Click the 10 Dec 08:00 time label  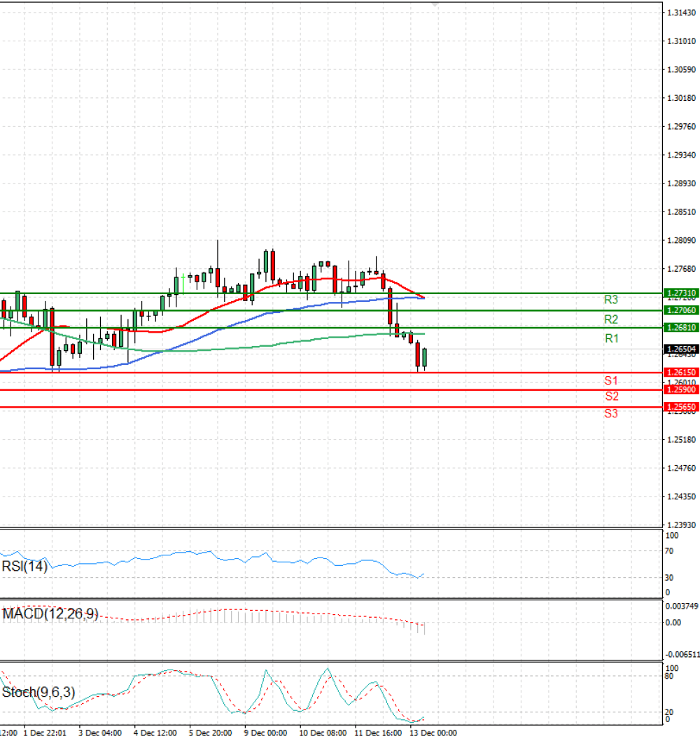click(323, 733)
